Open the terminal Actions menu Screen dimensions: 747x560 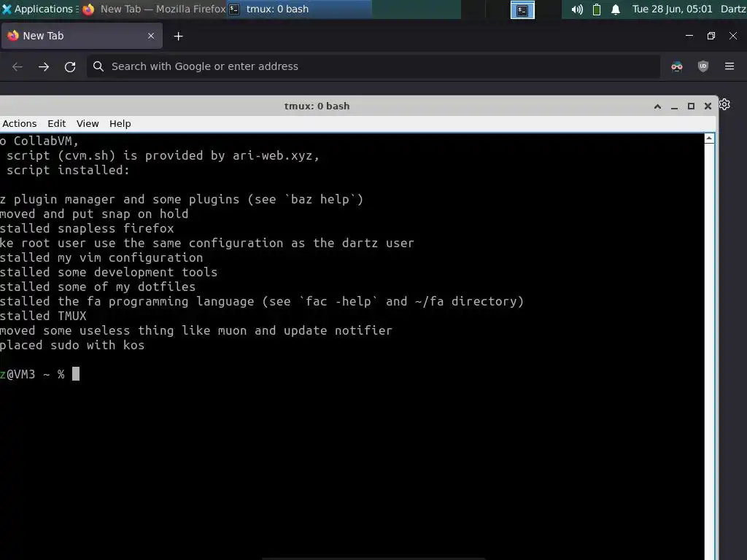(19, 123)
